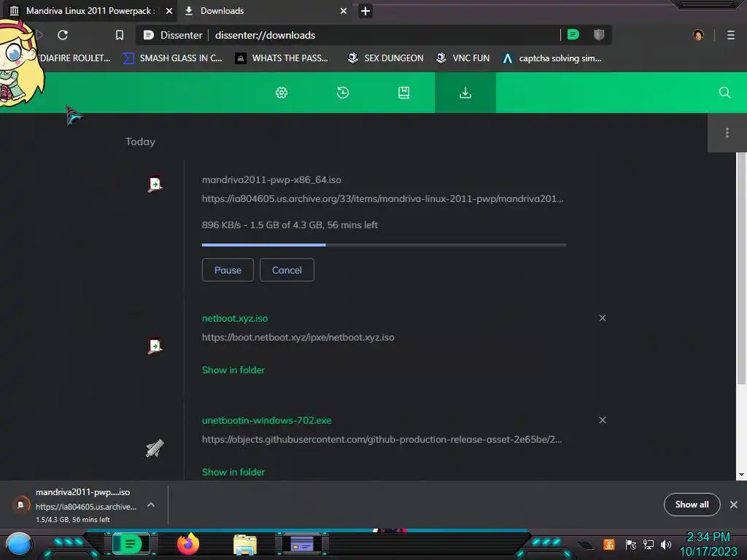Image resolution: width=747 pixels, height=560 pixels.
Task: Open a new tab with plus button
Action: (365, 11)
